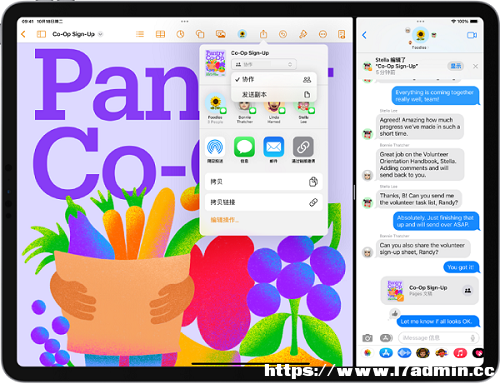Open the table insert tool
The height and width of the screenshot is (384, 500).
coord(160,34)
